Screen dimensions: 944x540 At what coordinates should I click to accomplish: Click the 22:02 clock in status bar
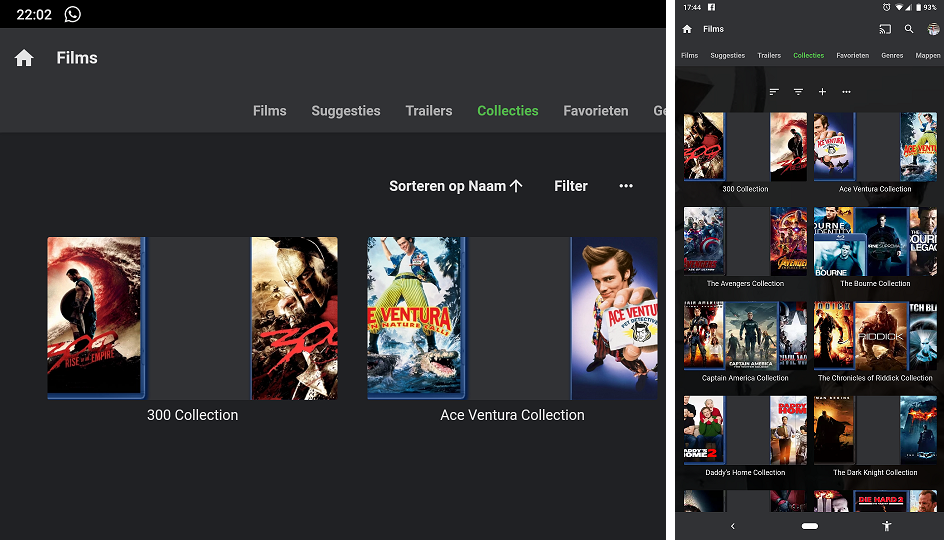point(34,14)
